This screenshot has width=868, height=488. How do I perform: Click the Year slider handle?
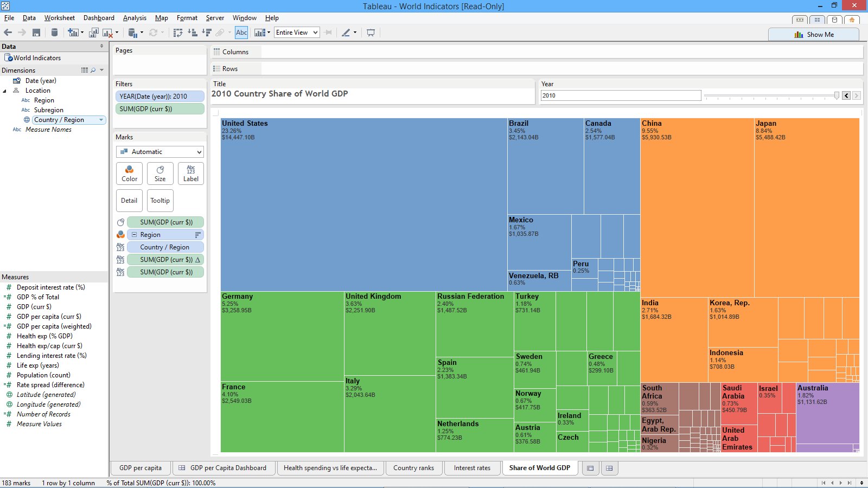(x=837, y=95)
